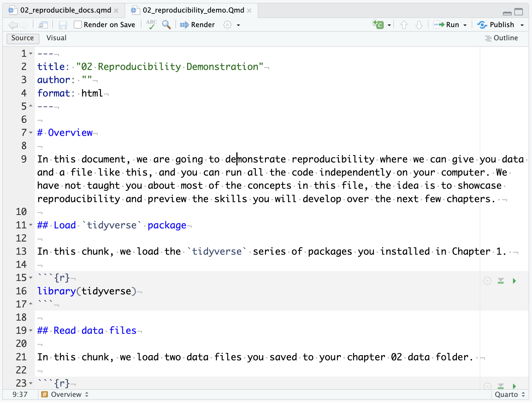
Task: Collapse the YAML header fold at line 1
Action: point(31,53)
